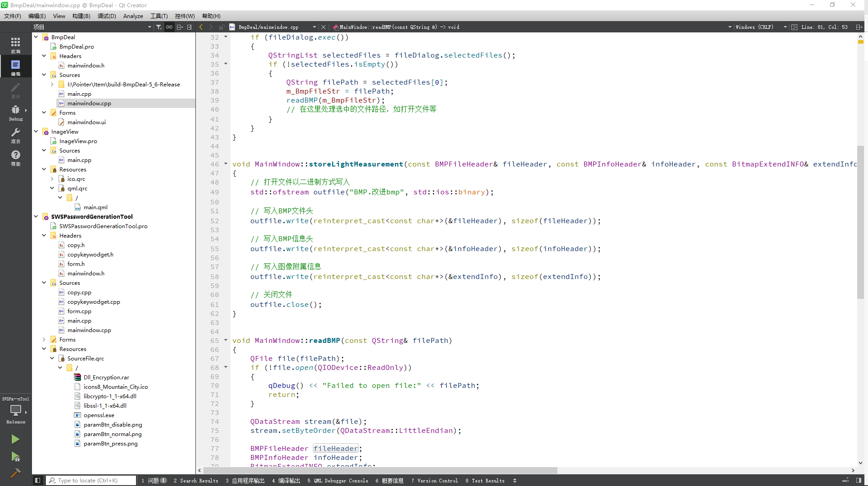This screenshot has width=868, height=486.
Task: Collapse the BmpDeal project node
Action: tap(36, 37)
